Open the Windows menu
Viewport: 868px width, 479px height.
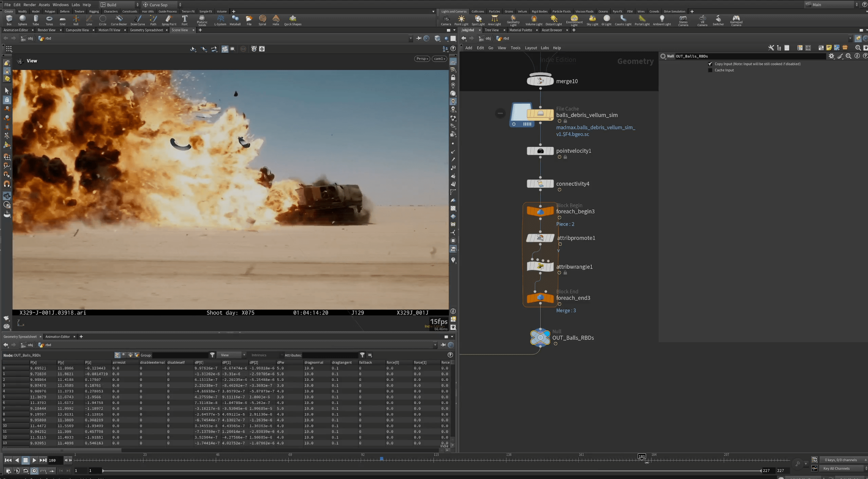tap(60, 5)
